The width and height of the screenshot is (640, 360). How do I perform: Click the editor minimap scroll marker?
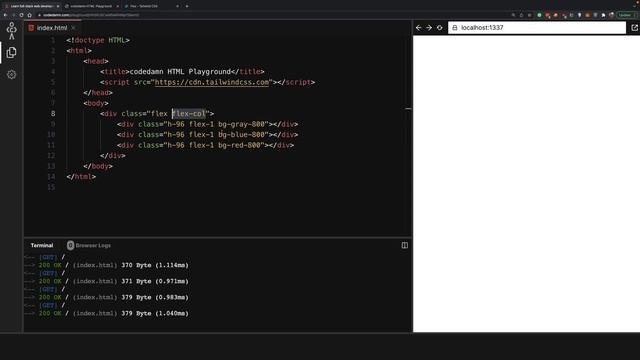pos(408,109)
